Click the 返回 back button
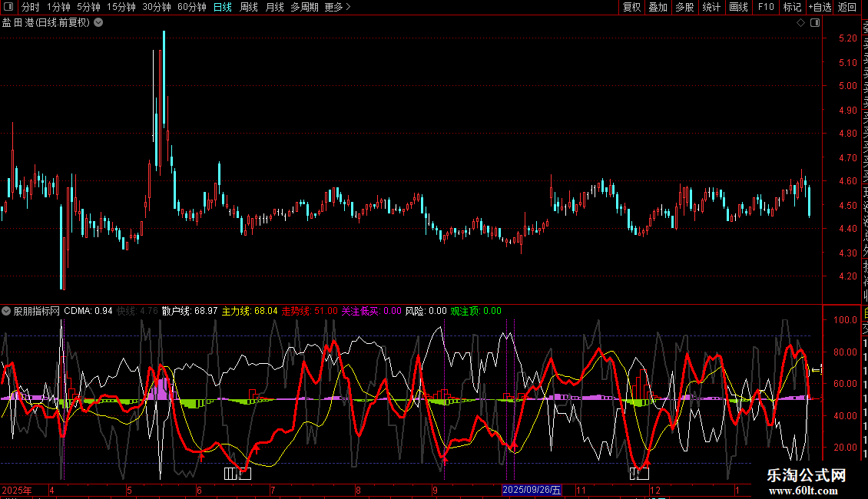This screenshot has width=868, height=499. click(x=846, y=8)
